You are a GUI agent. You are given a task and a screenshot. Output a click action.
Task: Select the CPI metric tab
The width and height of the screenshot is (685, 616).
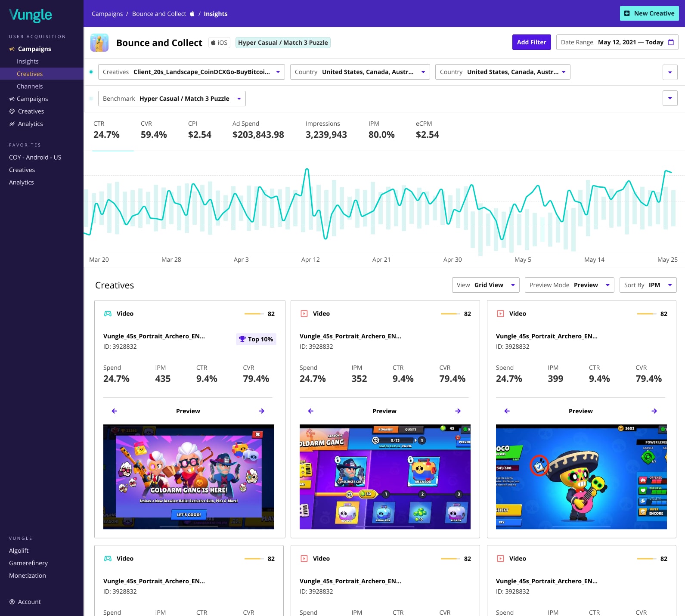point(200,130)
